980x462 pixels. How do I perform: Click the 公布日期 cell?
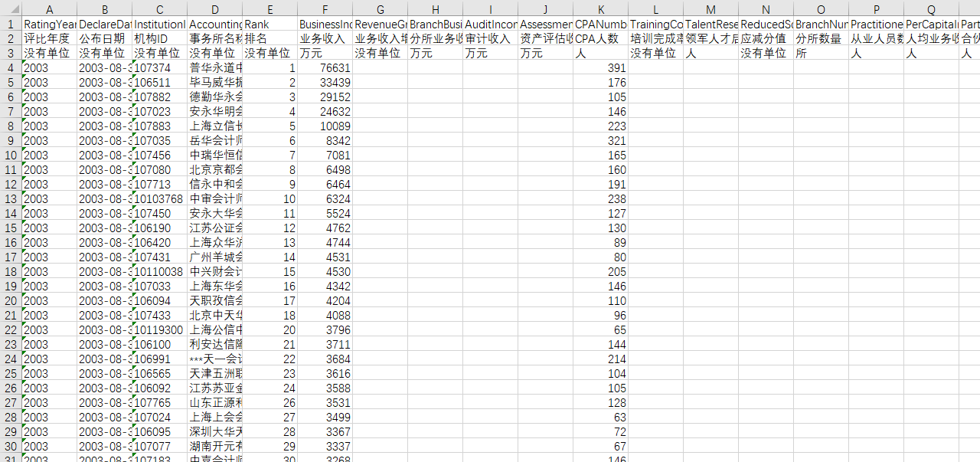(x=105, y=38)
